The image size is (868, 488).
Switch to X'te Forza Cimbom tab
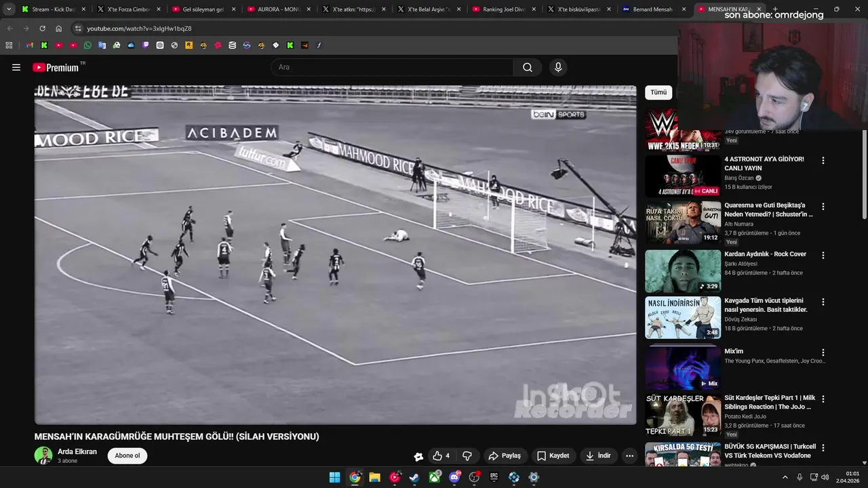coord(127,9)
